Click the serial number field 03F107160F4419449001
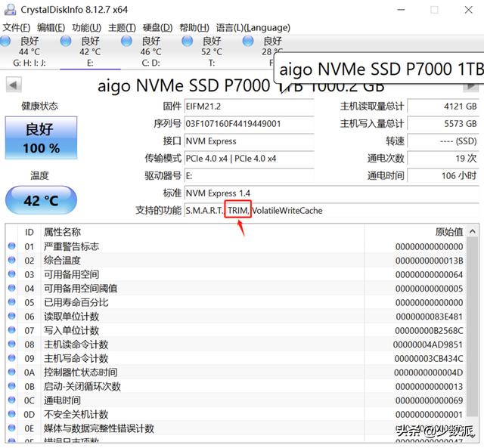 (249, 124)
